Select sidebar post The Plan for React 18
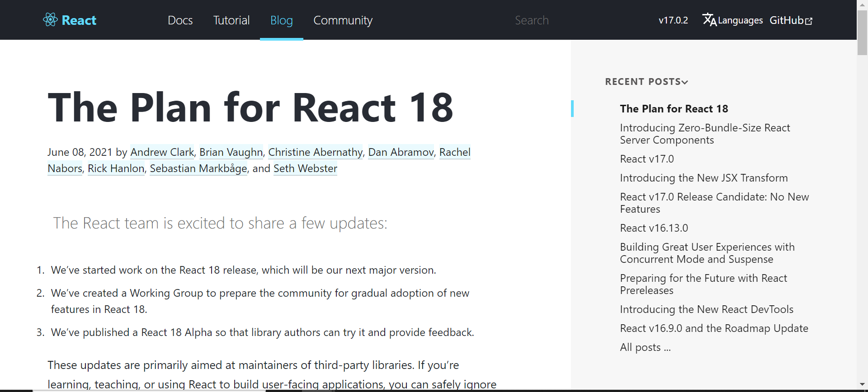 click(674, 109)
